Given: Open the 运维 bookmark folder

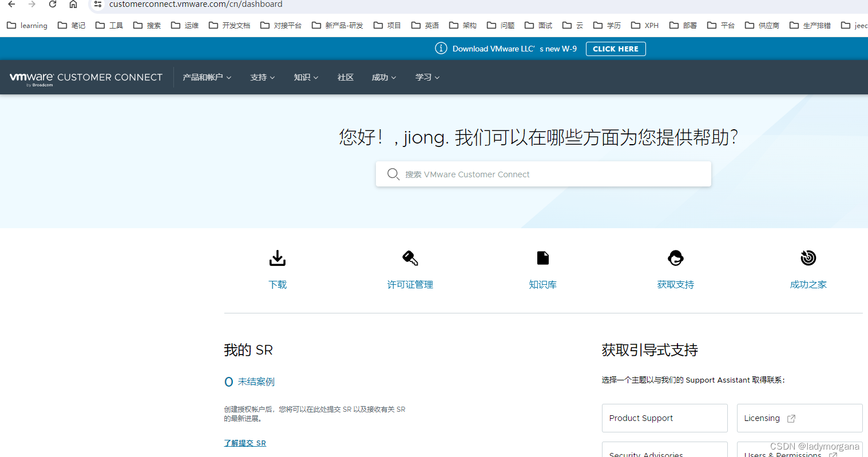Looking at the screenshot, I should [x=185, y=25].
